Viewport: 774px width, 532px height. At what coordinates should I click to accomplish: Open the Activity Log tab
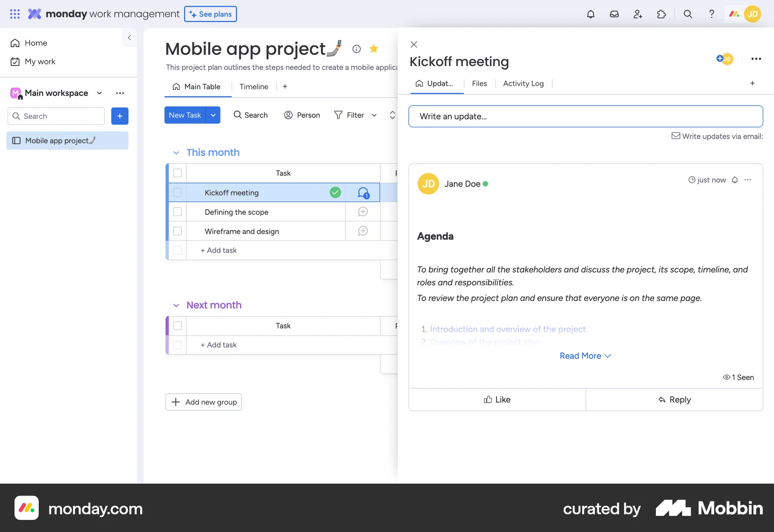(x=523, y=83)
